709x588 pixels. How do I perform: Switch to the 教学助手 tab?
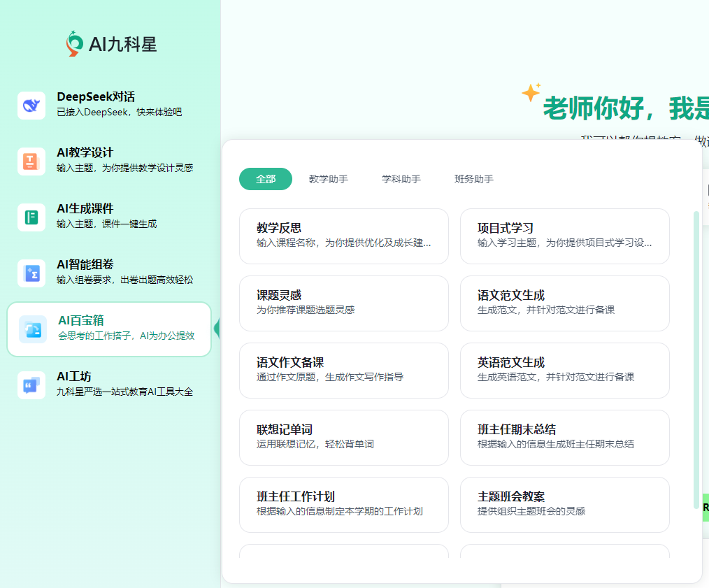(x=329, y=179)
